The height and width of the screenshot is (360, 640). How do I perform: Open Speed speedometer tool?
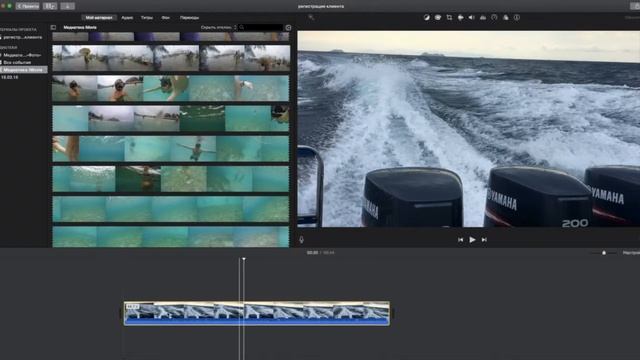point(494,18)
